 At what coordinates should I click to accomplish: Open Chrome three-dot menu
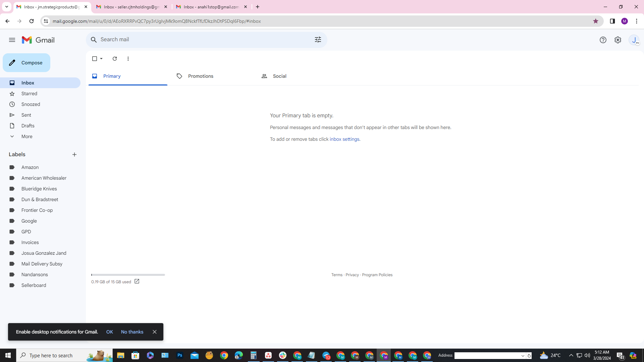click(x=637, y=21)
